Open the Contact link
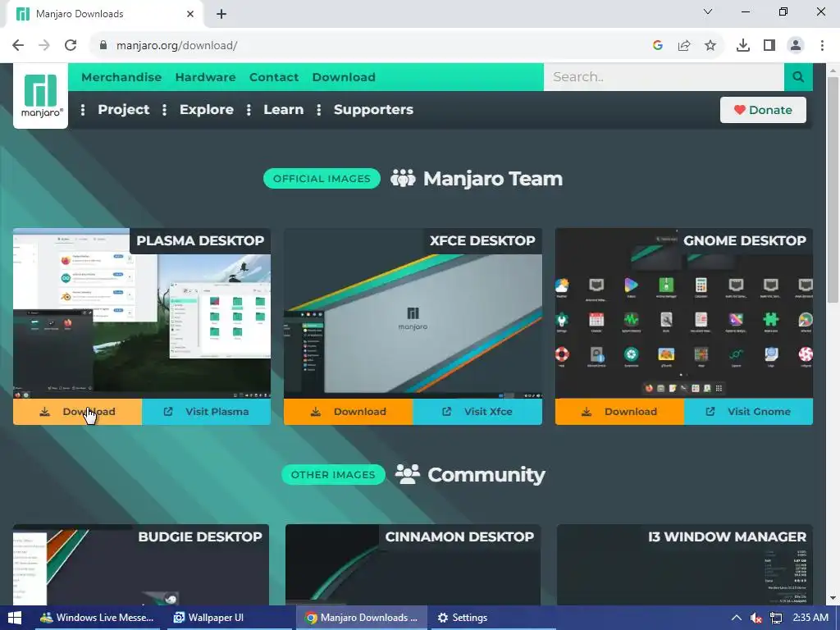The image size is (840, 630). [x=274, y=77]
